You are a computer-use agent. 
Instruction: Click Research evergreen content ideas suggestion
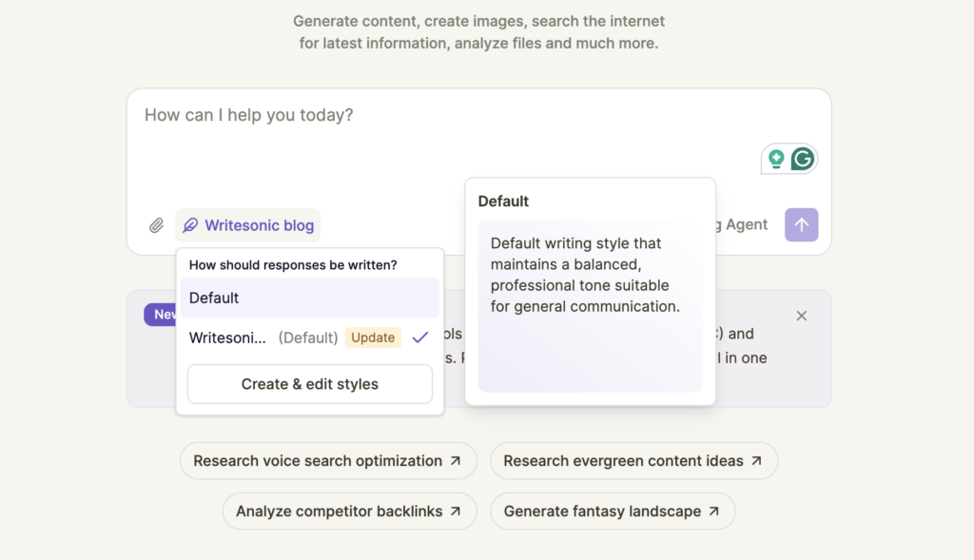(633, 461)
